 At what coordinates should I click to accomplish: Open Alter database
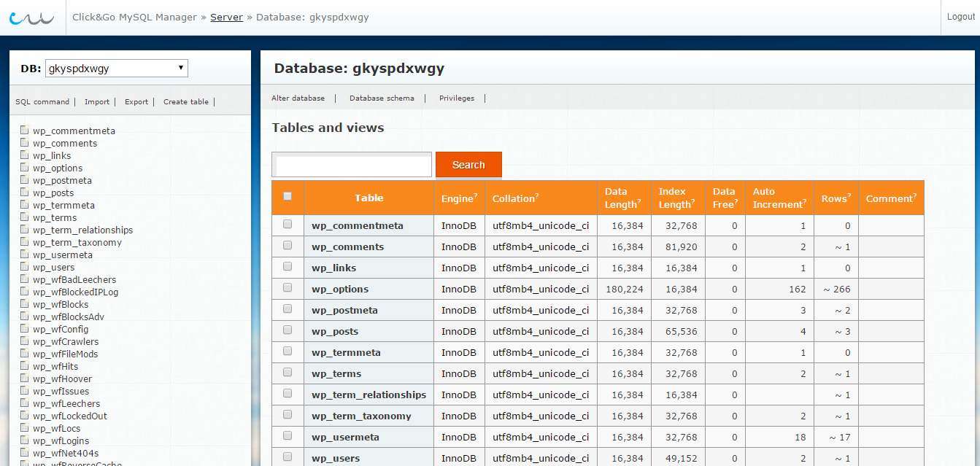(298, 98)
